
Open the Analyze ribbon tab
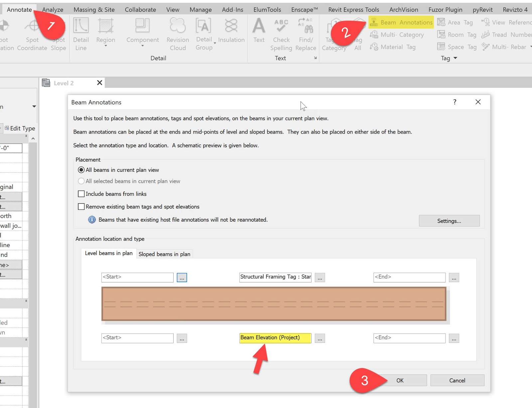pyautogui.click(x=52, y=9)
